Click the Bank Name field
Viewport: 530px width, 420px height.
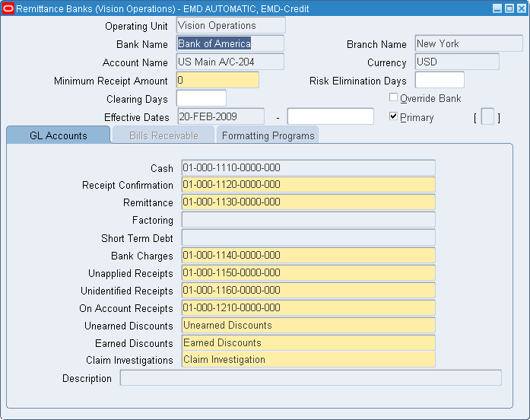pyautogui.click(x=230, y=43)
